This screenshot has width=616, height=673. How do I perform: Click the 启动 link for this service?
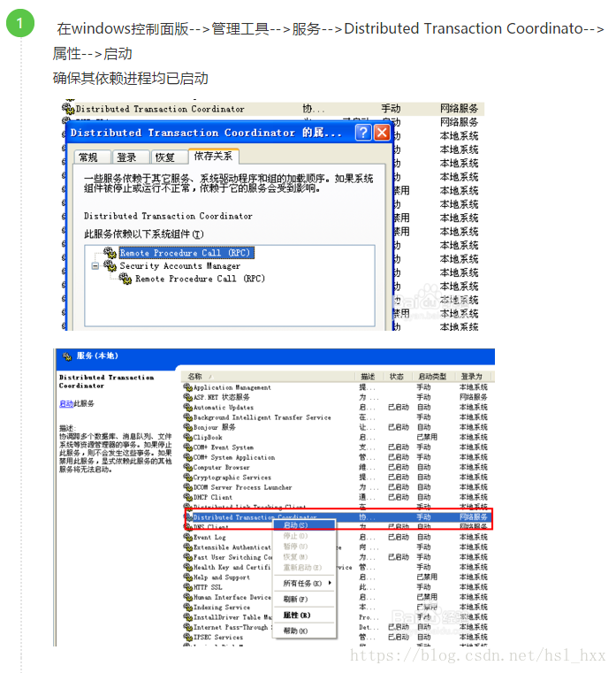click(66, 404)
